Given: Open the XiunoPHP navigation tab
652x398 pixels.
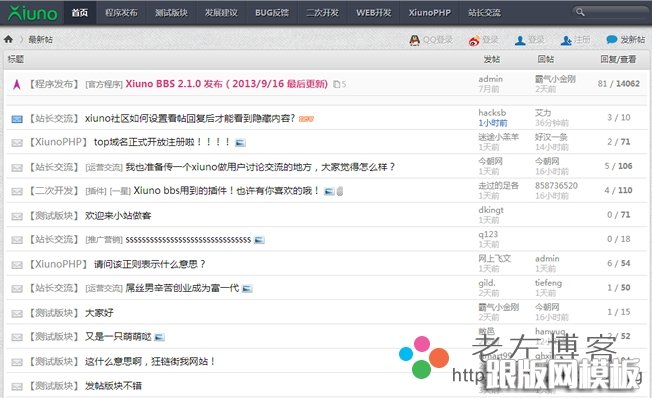Looking at the screenshot, I should tap(430, 13).
